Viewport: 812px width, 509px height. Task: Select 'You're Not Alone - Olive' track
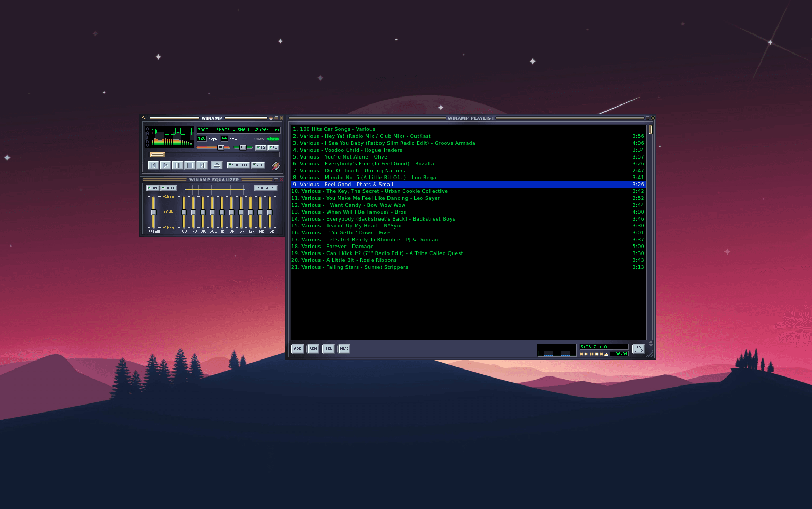(468, 157)
